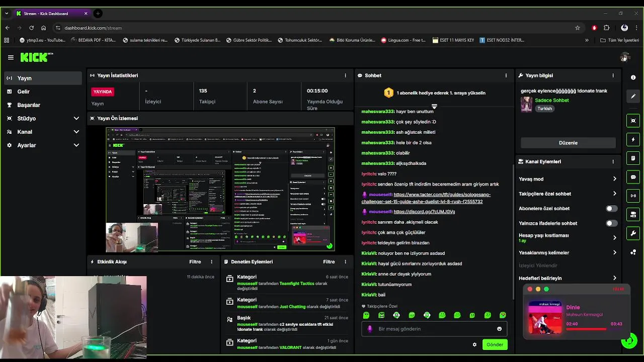Click the YAYINDA live badge

[x=102, y=92]
